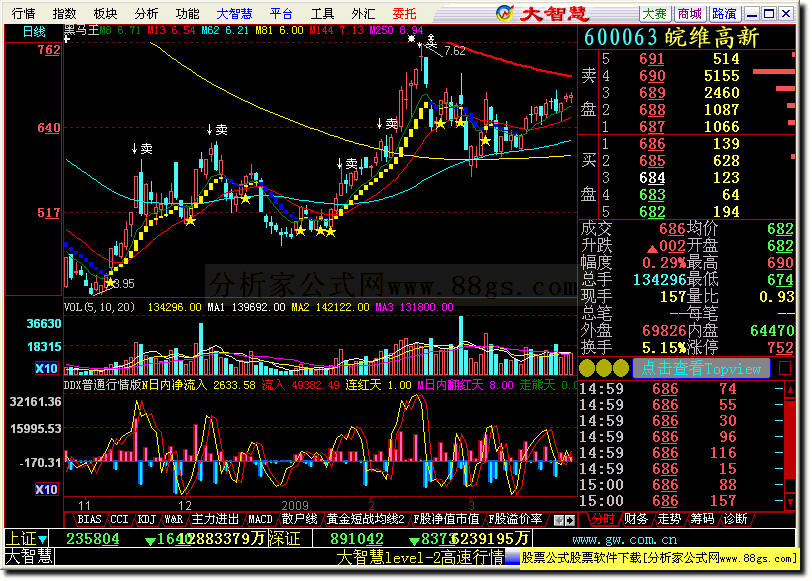
Task: Select the 走势 tab
Action: click(669, 519)
